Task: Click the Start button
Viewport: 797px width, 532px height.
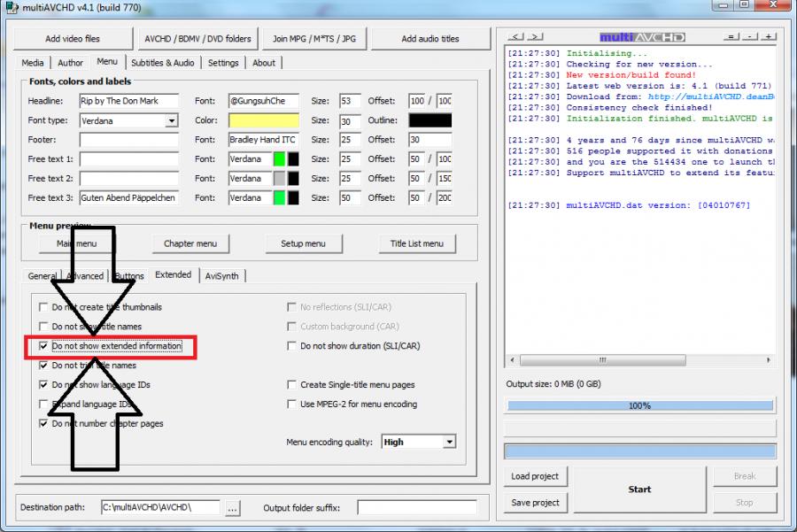Action: pos(639,490)
